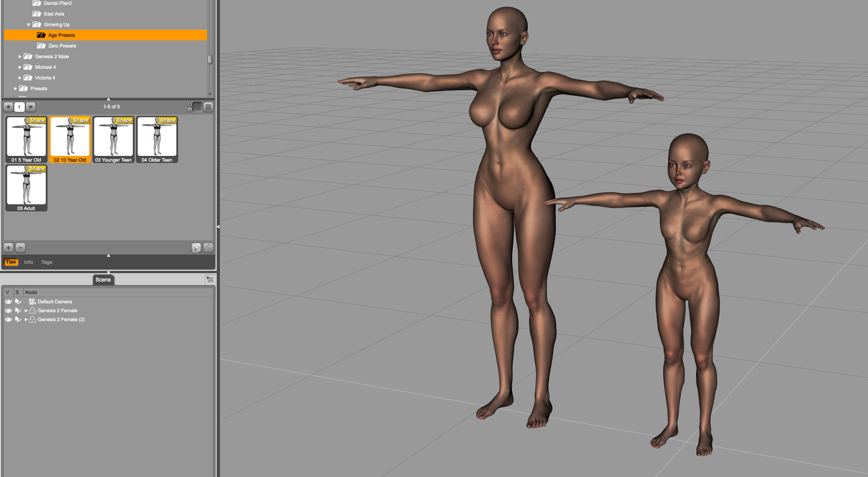Viewport: 868px width, 477px height.
Task: Click the Genesis 2 Female figure icon
Action: 32,310
